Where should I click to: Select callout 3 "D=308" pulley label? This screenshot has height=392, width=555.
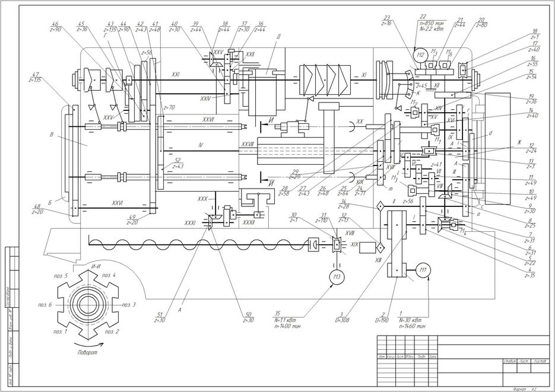pos(344,317)
